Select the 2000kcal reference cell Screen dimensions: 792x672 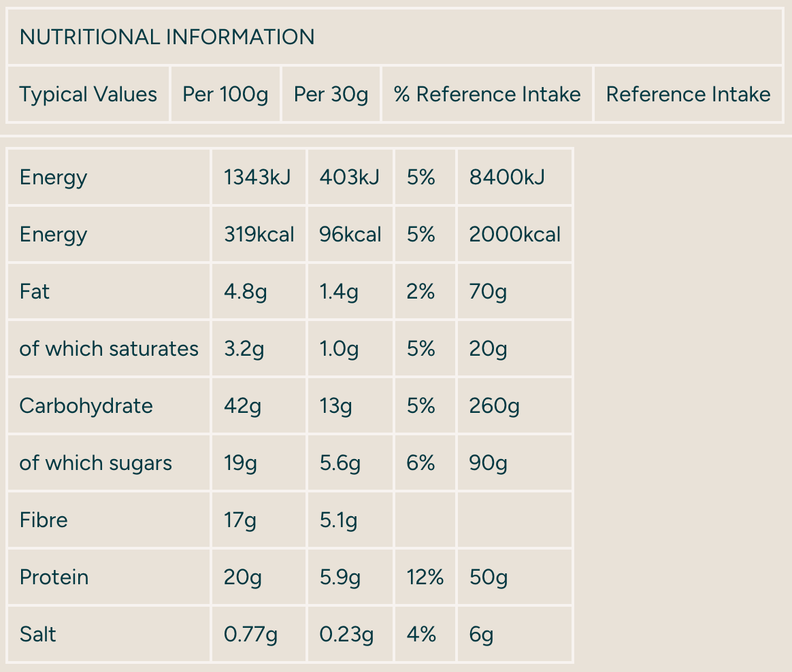(515, 235)
